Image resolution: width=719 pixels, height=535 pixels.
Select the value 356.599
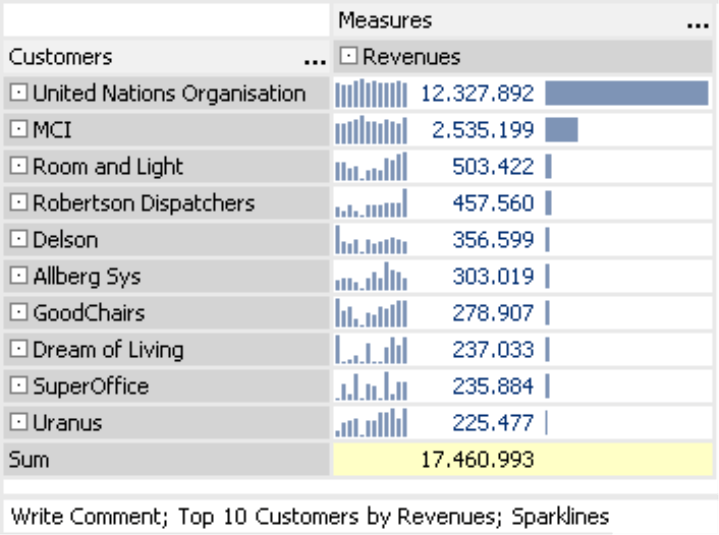(x=493, y=240)
